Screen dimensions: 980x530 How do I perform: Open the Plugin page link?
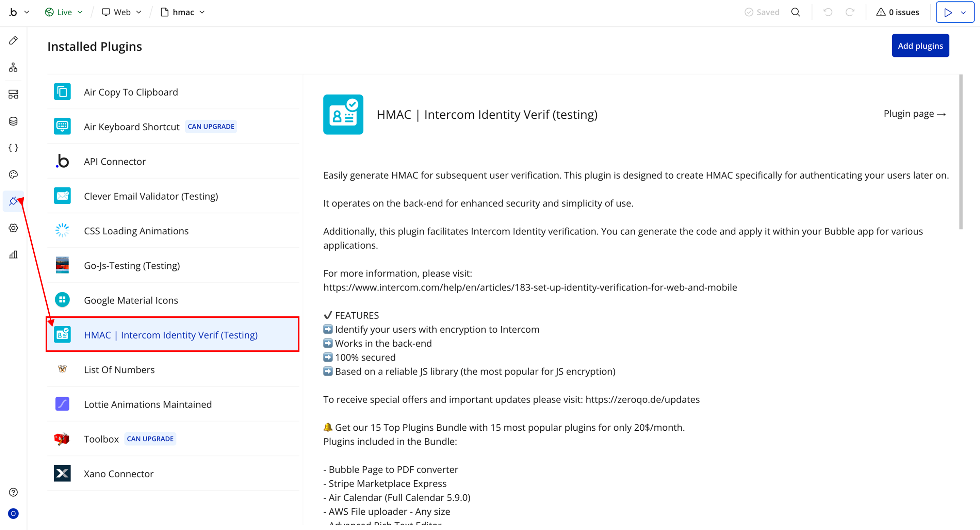[914, 114]
